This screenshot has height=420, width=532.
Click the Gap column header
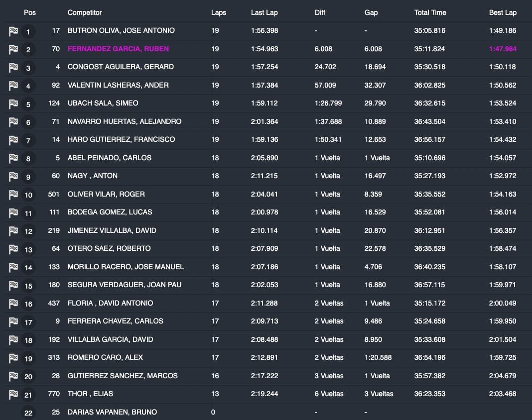[371, 12]
